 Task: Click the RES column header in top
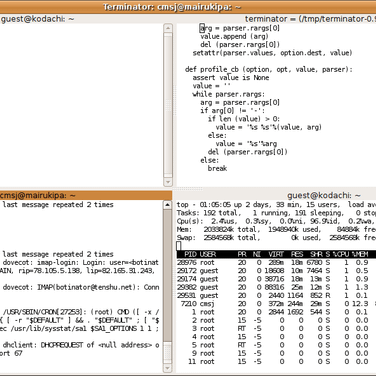point(297,254)
